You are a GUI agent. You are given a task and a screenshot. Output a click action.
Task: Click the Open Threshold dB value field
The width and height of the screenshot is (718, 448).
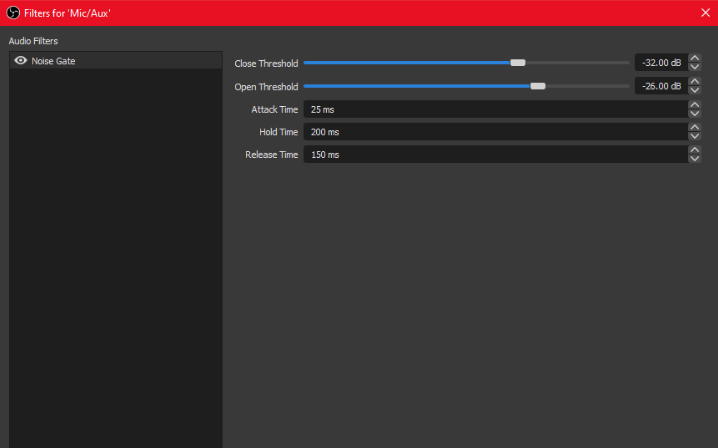(658, 86)
